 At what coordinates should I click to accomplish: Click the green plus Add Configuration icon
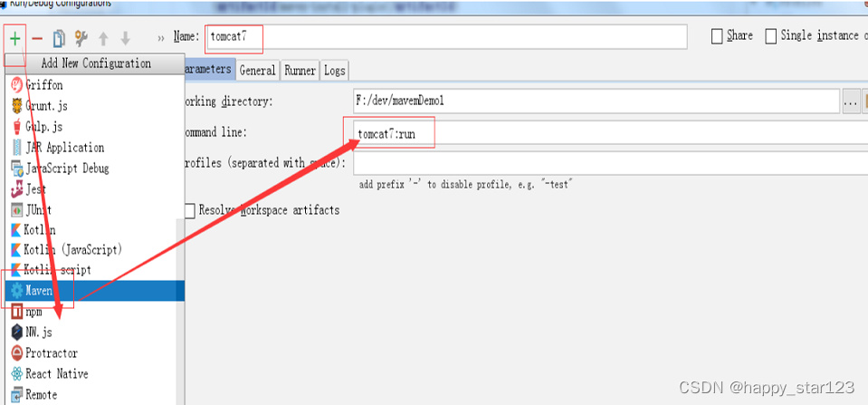pos(15,38)
